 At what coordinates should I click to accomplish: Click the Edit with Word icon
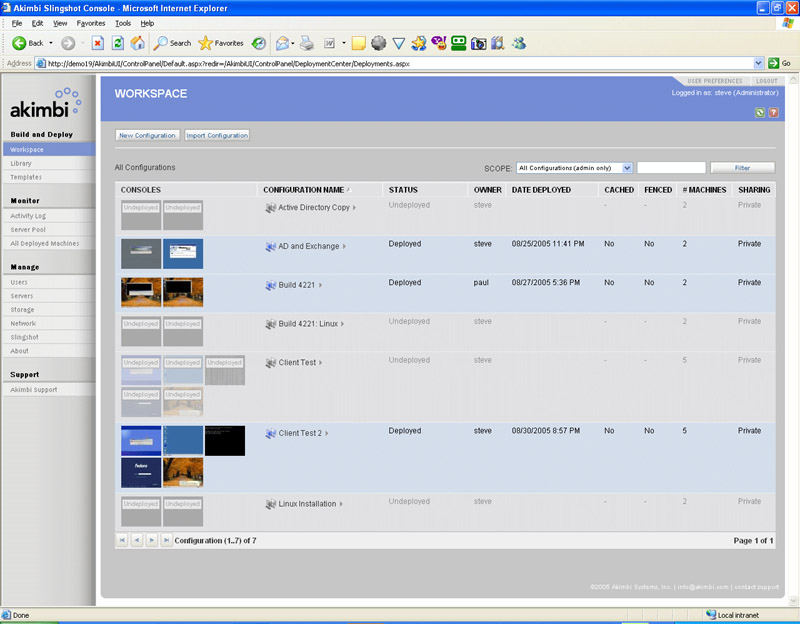point(330,43)
